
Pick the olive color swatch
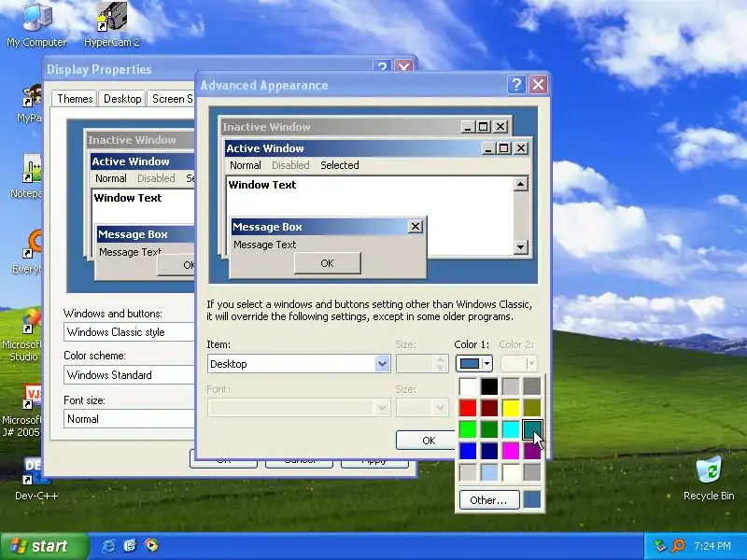[x=532, y=408]
